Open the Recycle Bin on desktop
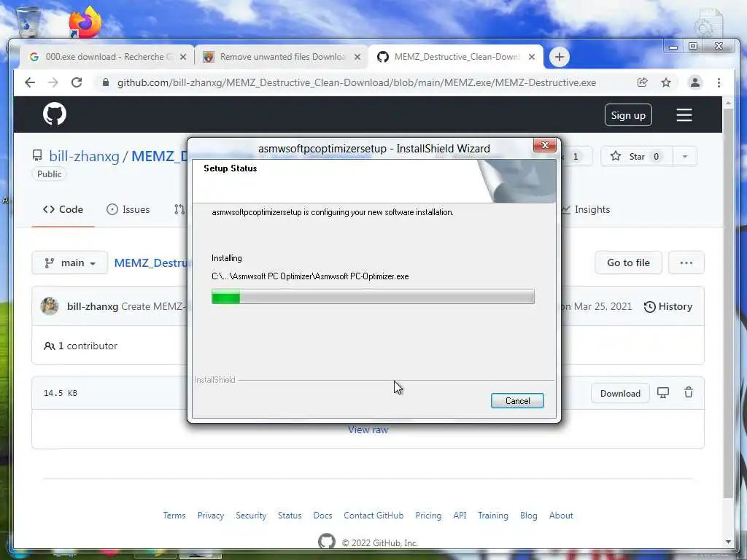Viewport: 747px width, 560px height. 28,21
